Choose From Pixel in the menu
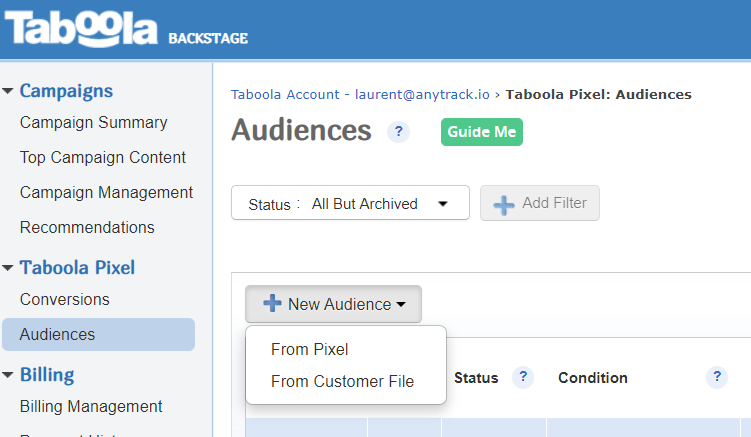This screenshot has width=751, height=437. (x=309, y=349)
